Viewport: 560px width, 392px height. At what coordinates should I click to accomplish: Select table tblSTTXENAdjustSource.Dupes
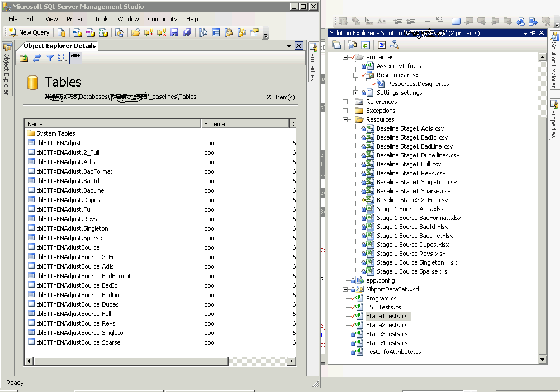pos(73,304)
